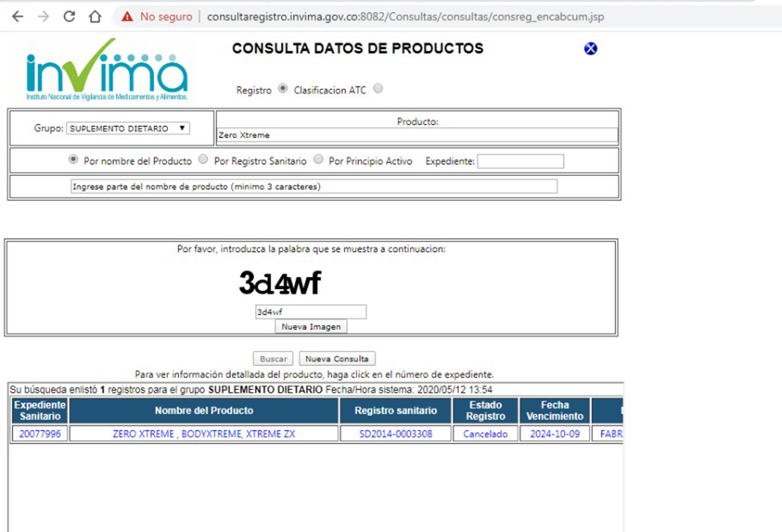Screen dimensions: 782x532
Task: Click the 'Fecha Vencimiento' column header
Action: click(555, 411)
